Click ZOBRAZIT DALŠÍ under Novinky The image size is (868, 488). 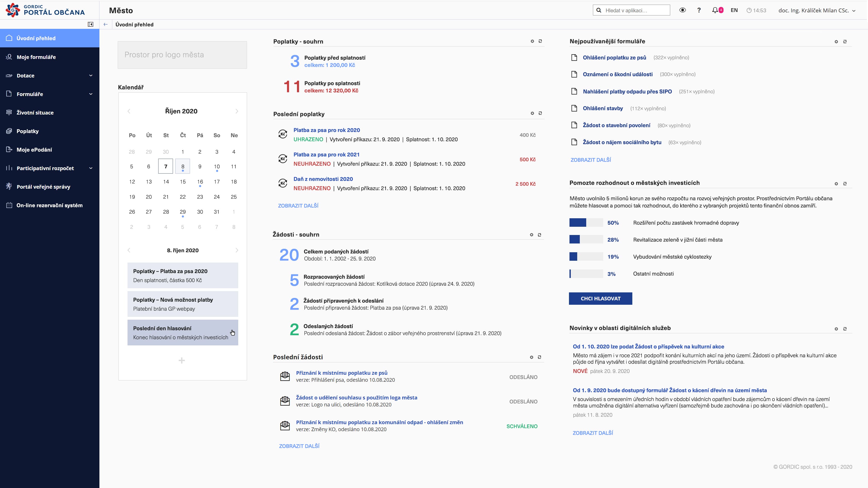tap(593, 433)
